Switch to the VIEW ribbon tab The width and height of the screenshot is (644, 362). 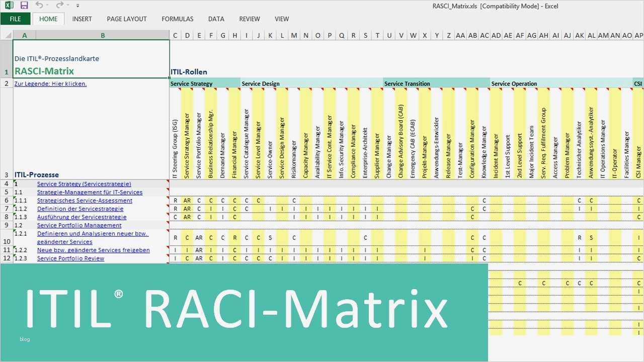(x=282, y=19)
